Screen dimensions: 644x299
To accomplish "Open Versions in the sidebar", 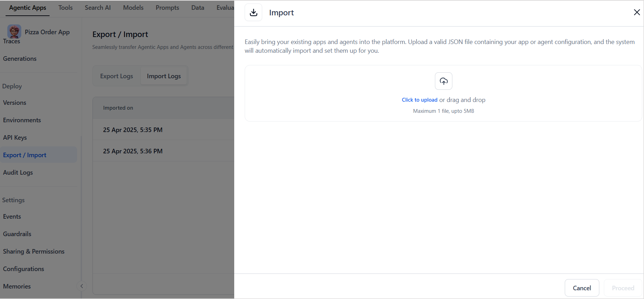I will (x=15, y=103).
